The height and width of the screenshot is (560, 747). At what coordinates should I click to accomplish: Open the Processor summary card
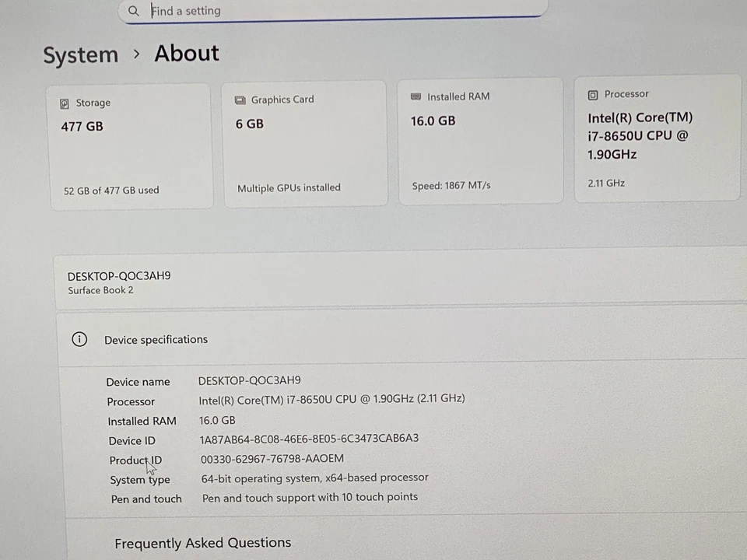coord(658,138)
